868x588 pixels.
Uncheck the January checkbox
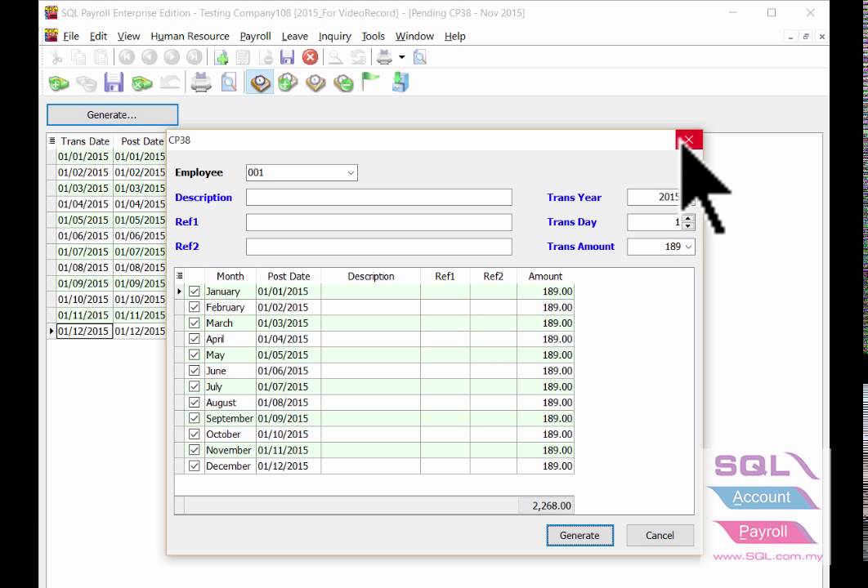click(x=195, y=291)
